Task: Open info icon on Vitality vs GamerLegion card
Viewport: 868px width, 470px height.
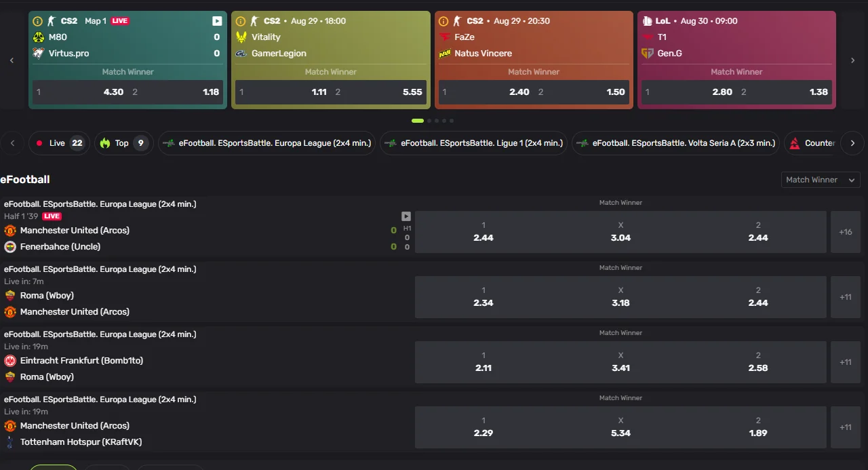Action: pyautogui.click(x=241, y=21)
